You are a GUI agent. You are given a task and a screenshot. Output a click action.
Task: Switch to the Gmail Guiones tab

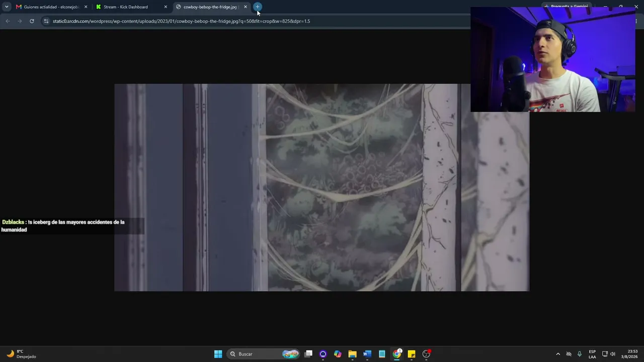pos(52,7)
